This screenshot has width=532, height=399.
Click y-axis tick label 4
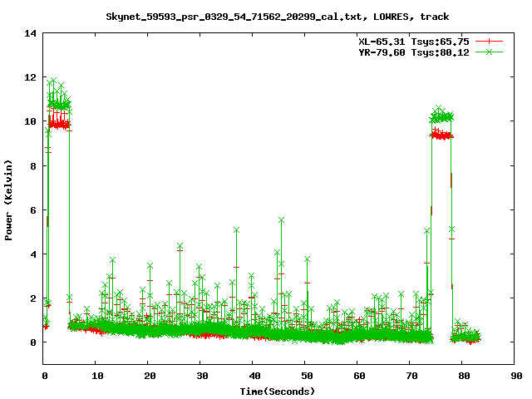coord(33,254)
